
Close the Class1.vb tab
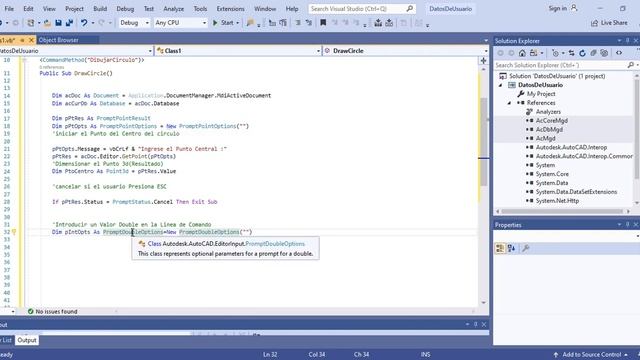click(31, 40)
